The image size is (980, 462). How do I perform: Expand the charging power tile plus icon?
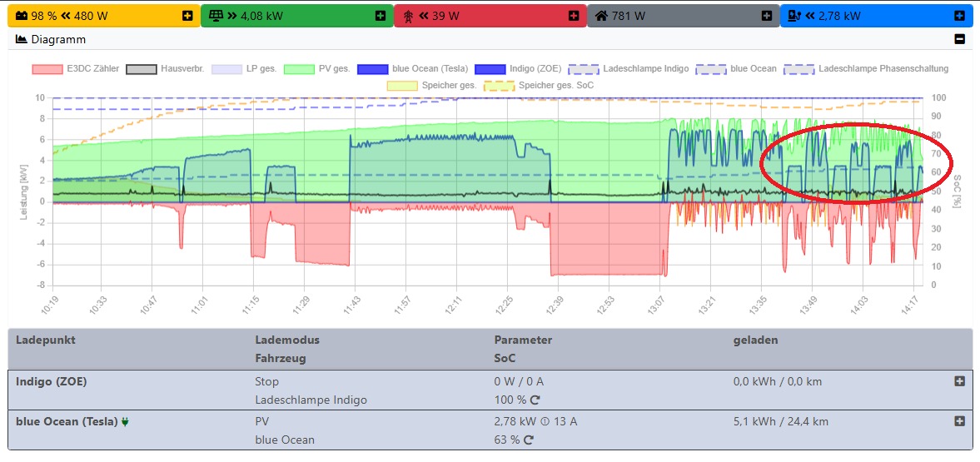(959, 16)
